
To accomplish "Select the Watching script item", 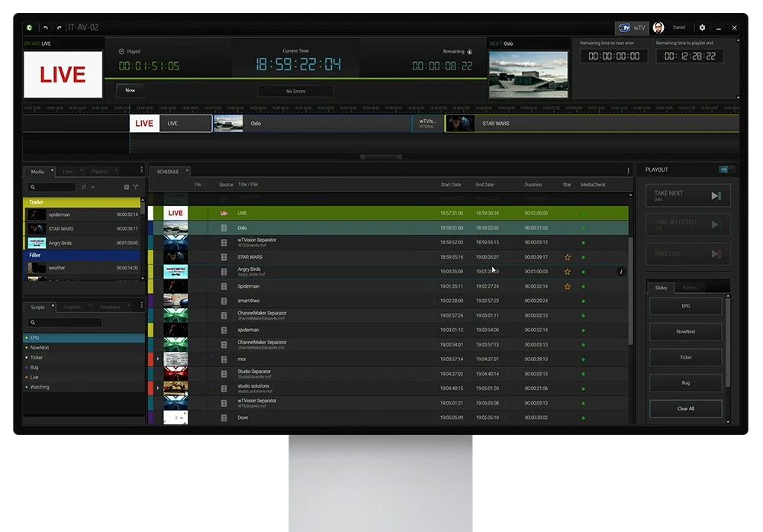I will point(84,387).
